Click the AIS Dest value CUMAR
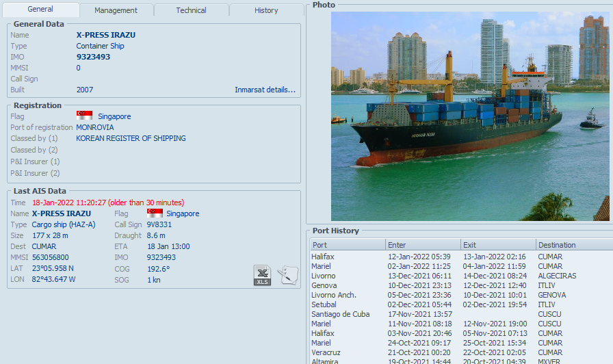The height and width of the screenshot is (364, 613). point(44,246)
